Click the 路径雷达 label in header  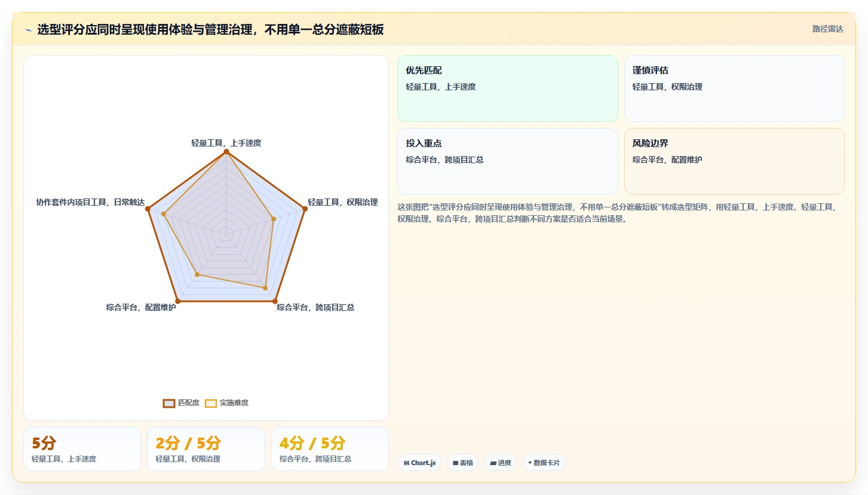tap(827, 29)
